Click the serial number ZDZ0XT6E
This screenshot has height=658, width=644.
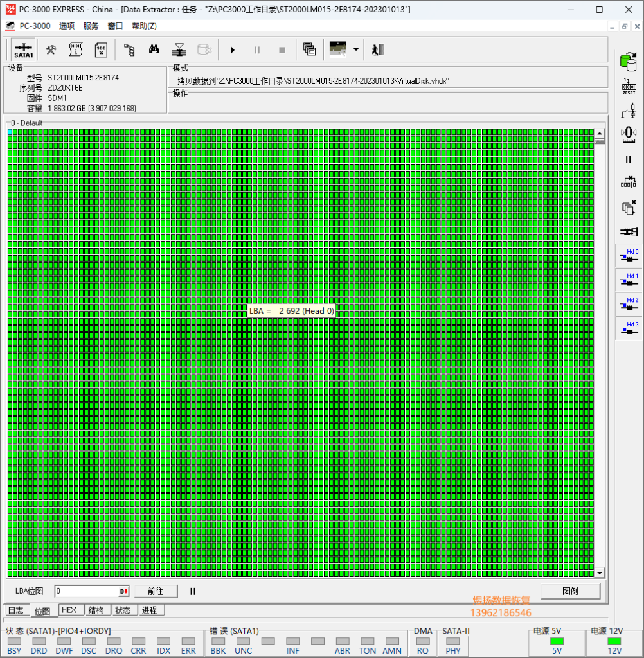65,87
